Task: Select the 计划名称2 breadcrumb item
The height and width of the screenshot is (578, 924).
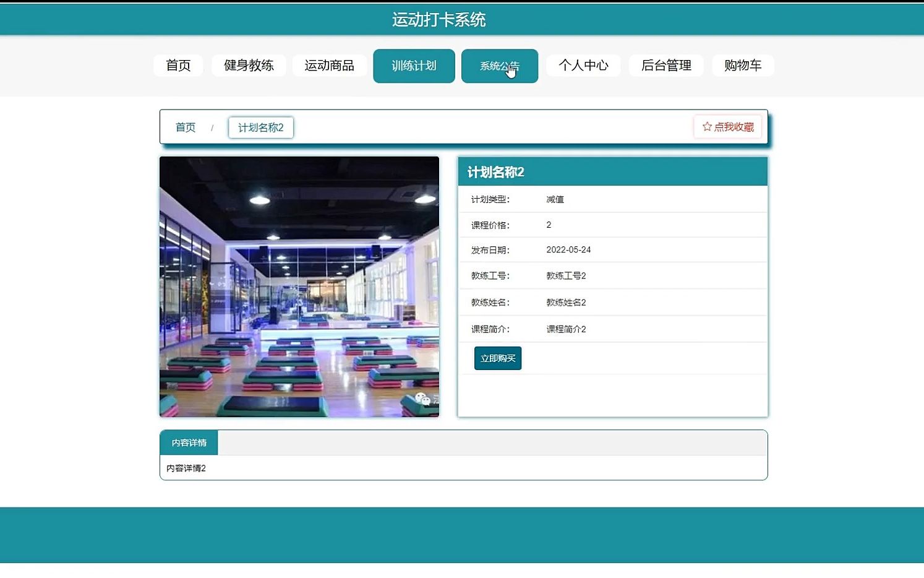Action: click(x=260, y=127)
